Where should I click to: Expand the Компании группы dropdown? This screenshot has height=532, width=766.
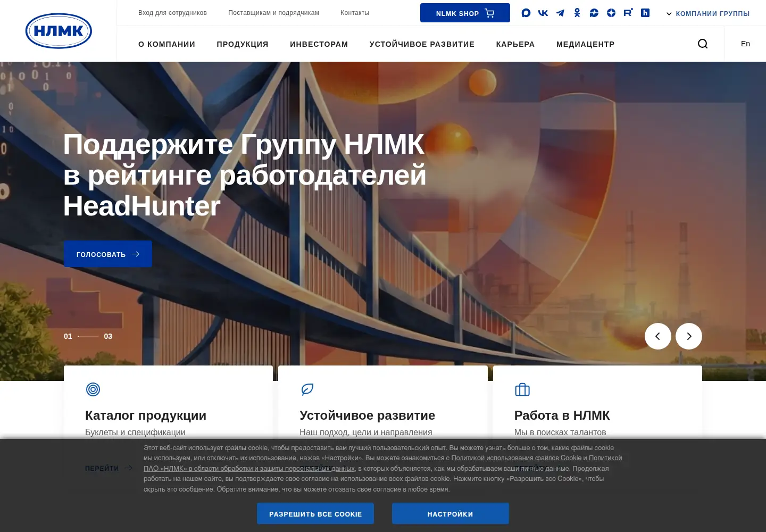[708, 13]
